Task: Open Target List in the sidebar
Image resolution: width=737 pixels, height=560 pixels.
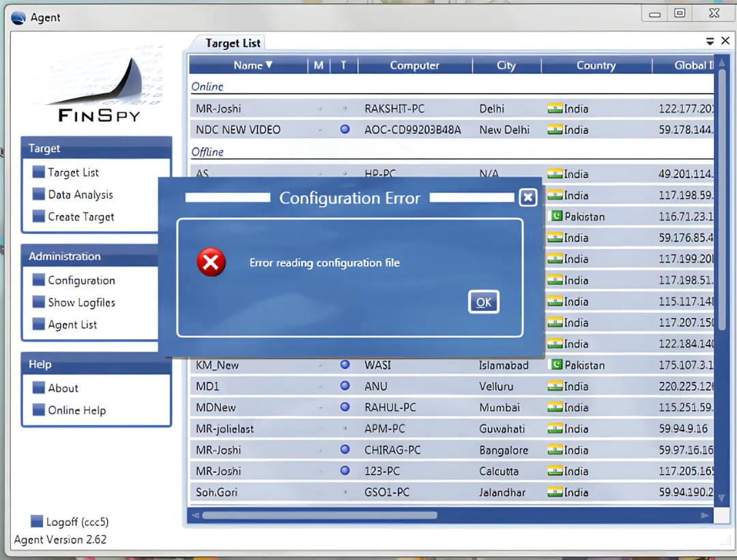Action: 73,173
